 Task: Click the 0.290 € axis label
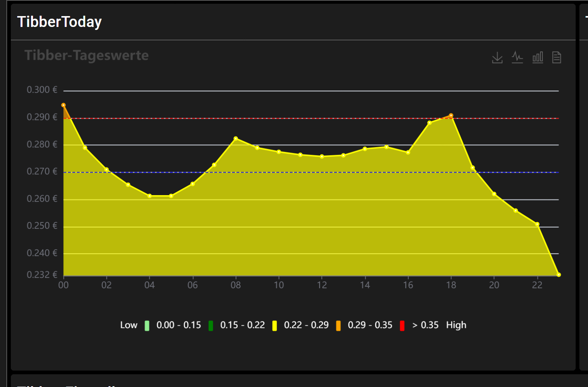pyautogui.click(x=42, y=117)
